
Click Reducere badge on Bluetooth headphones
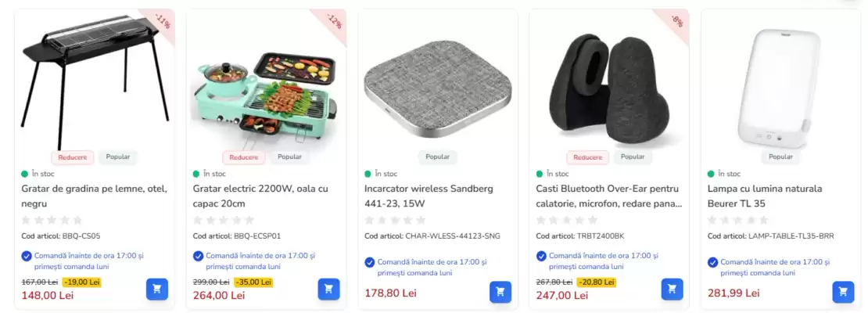pos(587,157)
